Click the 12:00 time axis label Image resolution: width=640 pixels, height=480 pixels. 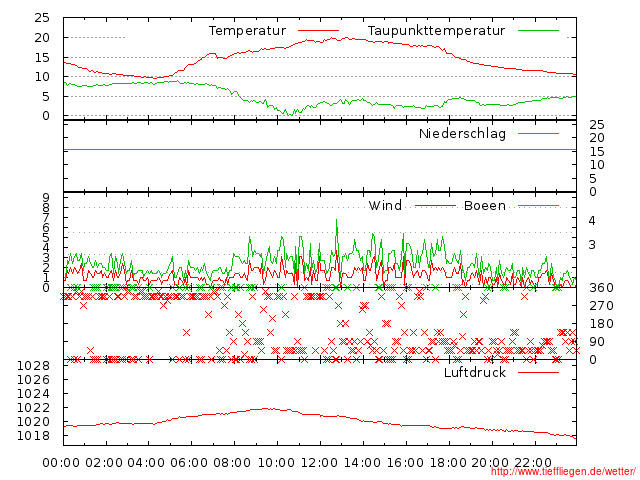[319, 463]
